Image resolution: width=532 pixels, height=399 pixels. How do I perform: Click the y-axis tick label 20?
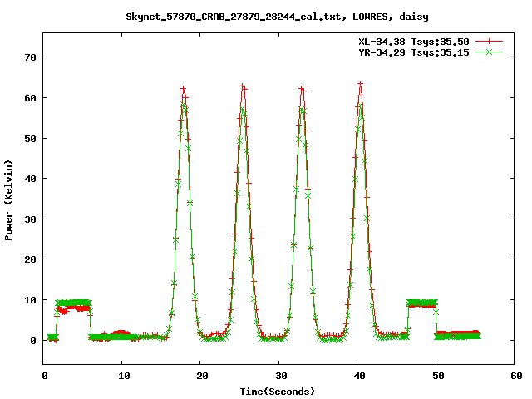click(30, 259)
